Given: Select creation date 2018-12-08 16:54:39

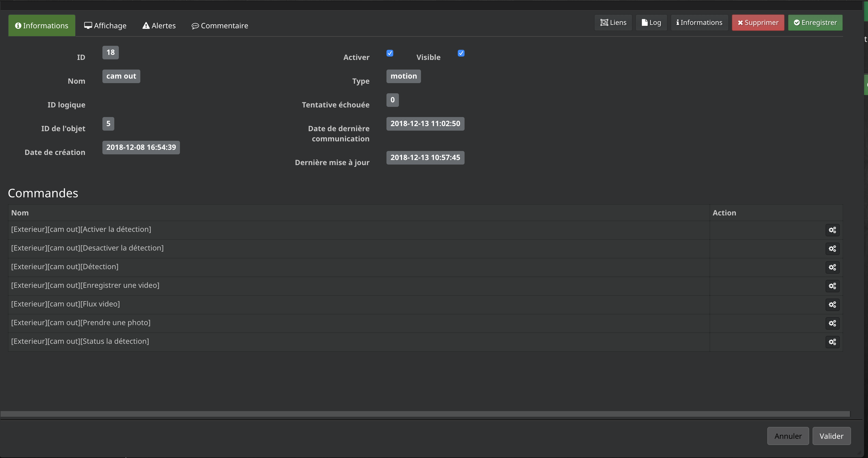Looking at the screenshot, I should [141, 148].
